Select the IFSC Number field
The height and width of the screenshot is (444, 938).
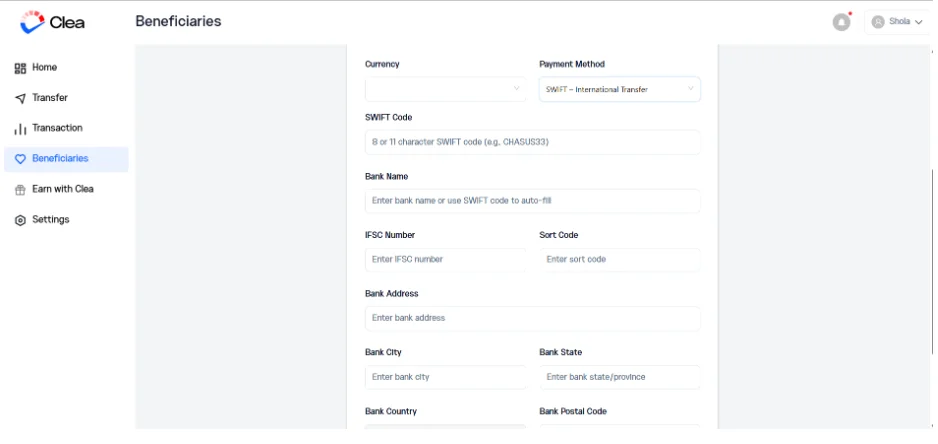click(446, 260)
